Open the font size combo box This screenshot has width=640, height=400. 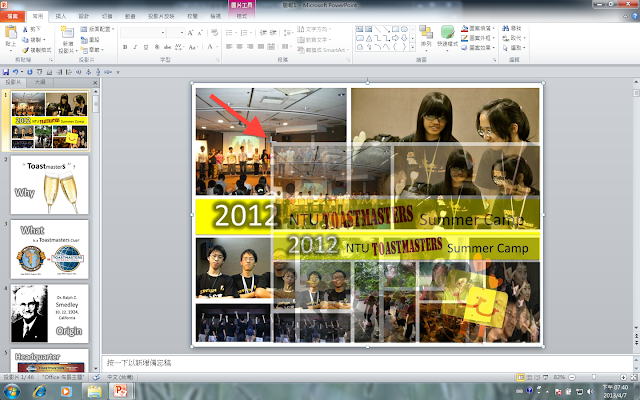176,33
